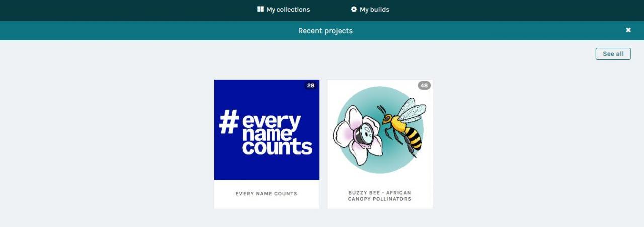This screenshot has height=227, width=644.
Task: Open the My builds menu label
Action: [374, 9]
